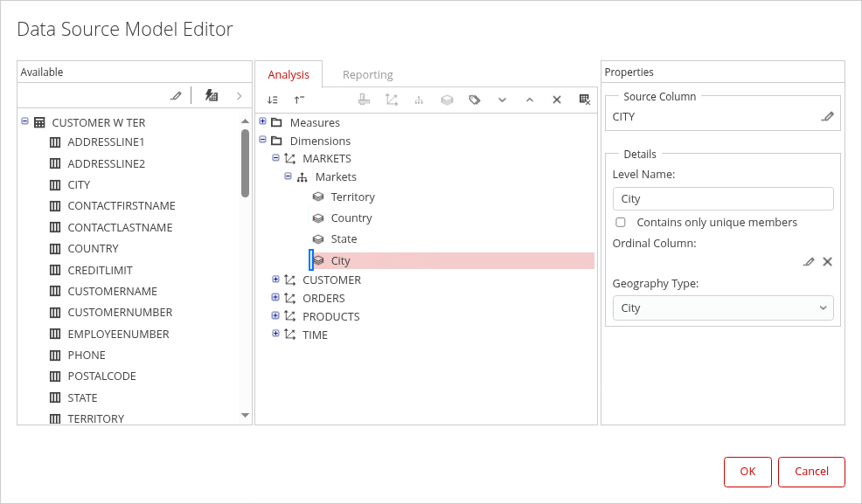
Task: Toggle Contains only unique members checkbox
Action: click(x=621, y=223)
